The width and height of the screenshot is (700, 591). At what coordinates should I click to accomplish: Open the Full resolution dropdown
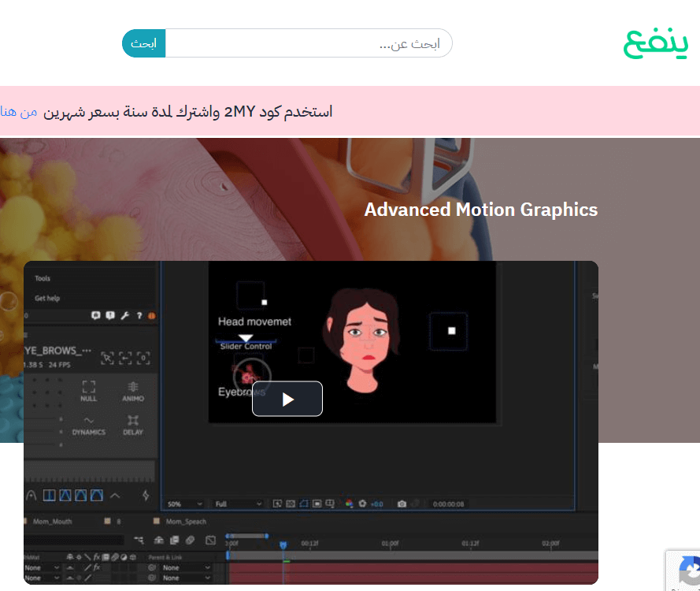click(238, 504)
